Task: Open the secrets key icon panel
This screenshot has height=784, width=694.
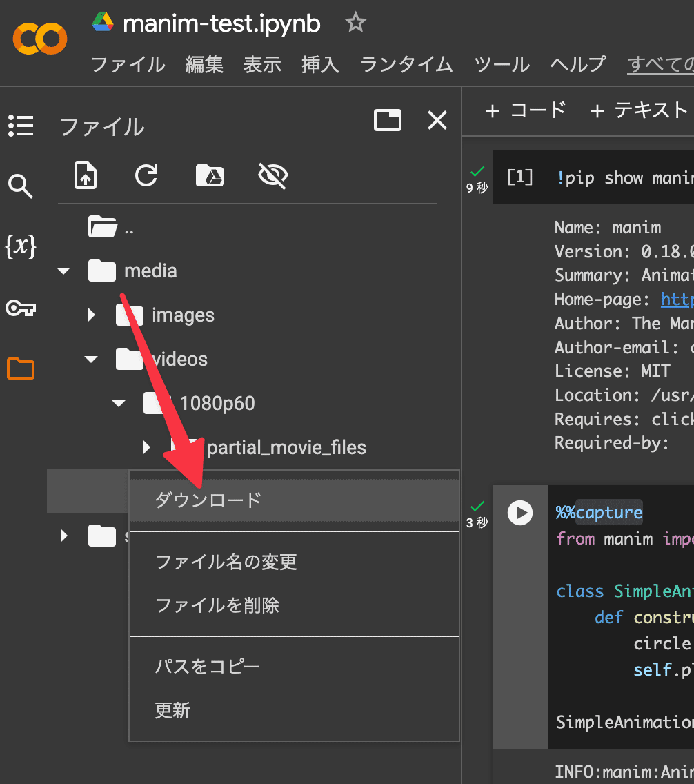Action: (x=21, y=308)
